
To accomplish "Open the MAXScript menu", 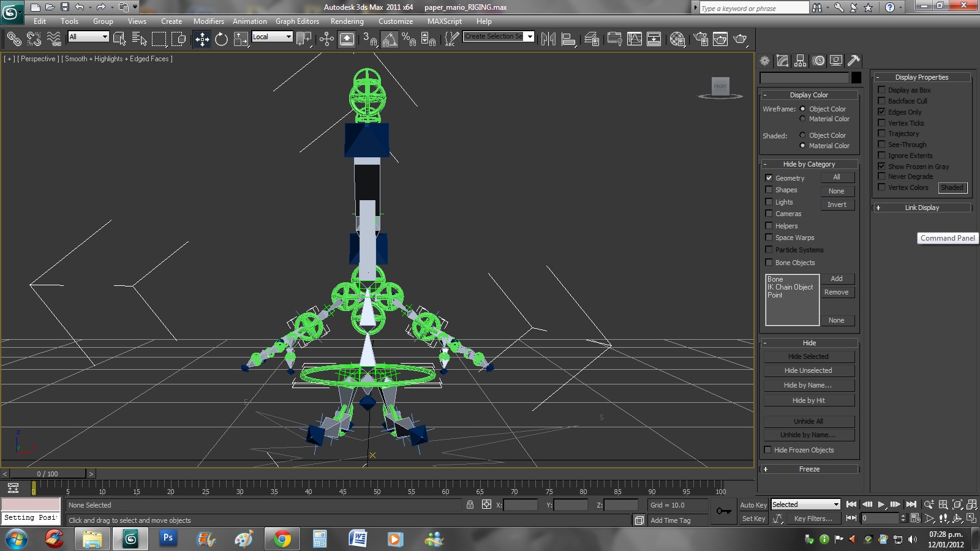I will tap(445, 21).
